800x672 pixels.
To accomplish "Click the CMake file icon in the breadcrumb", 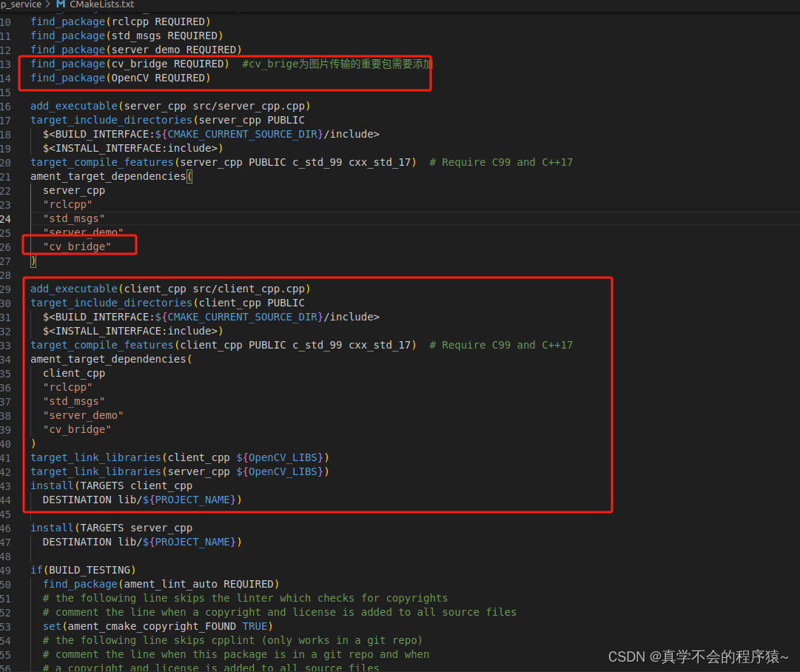I will (x=60, y=4).
